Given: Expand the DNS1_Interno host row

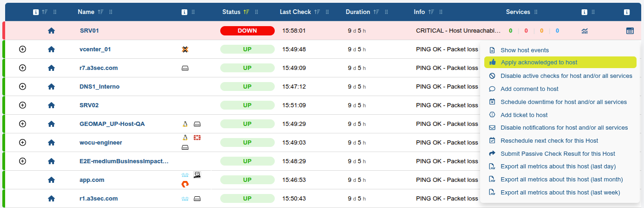Looking at the screenshot, I should click(22, 86).
